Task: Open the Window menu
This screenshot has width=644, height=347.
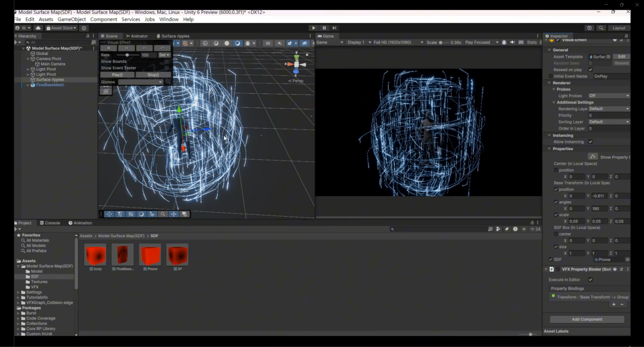Action: point(169,20)
